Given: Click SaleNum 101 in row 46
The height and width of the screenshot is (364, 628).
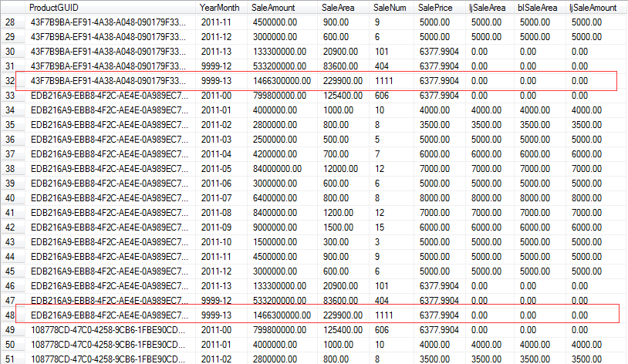Looking at the screenshot, I should coord(382,286).
